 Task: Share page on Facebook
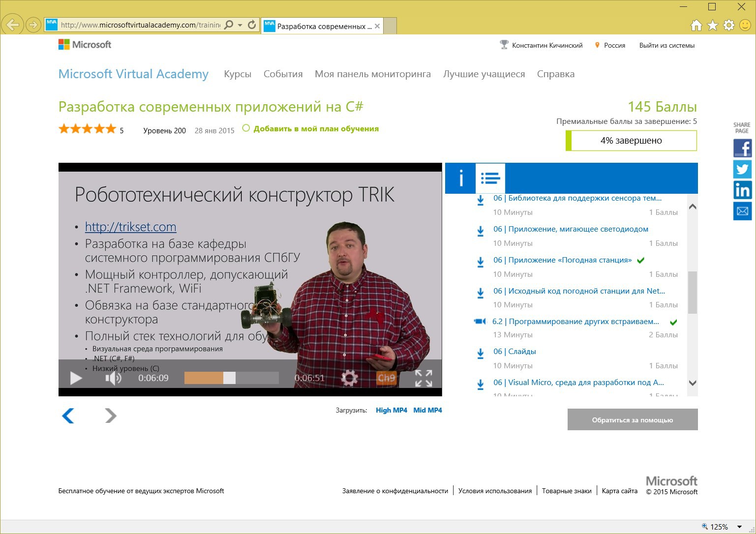pos(742,148)
